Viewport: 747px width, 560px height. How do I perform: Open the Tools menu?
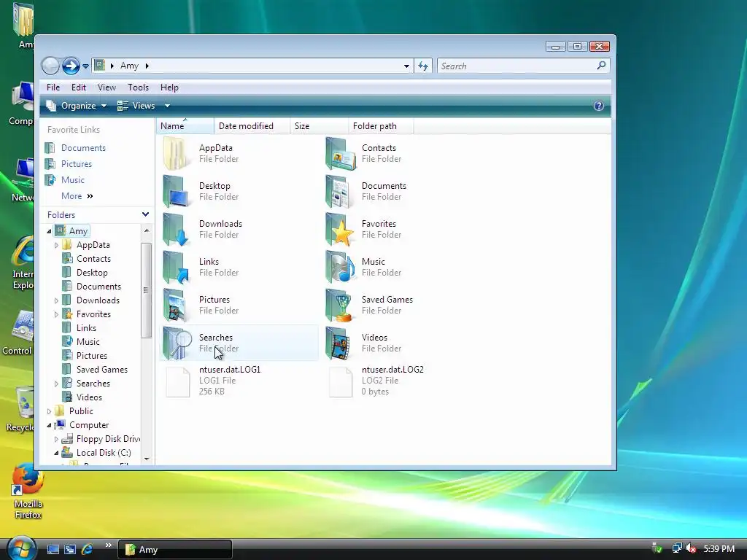click(x=138, y=87)
